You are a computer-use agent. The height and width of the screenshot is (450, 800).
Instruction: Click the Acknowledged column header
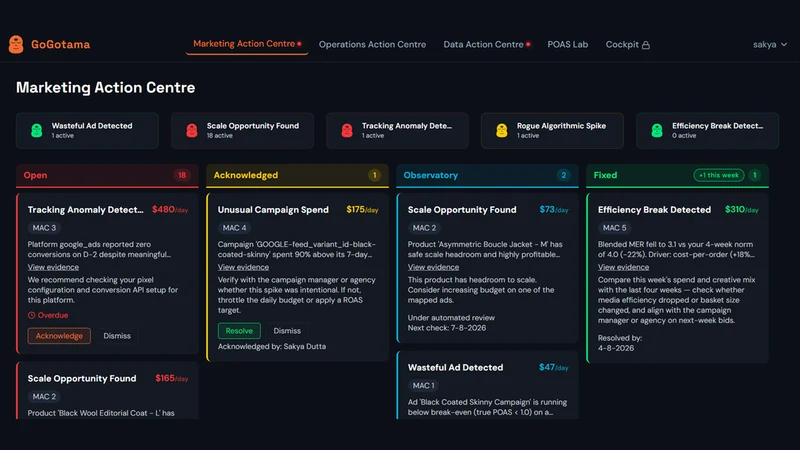[297, 176]
